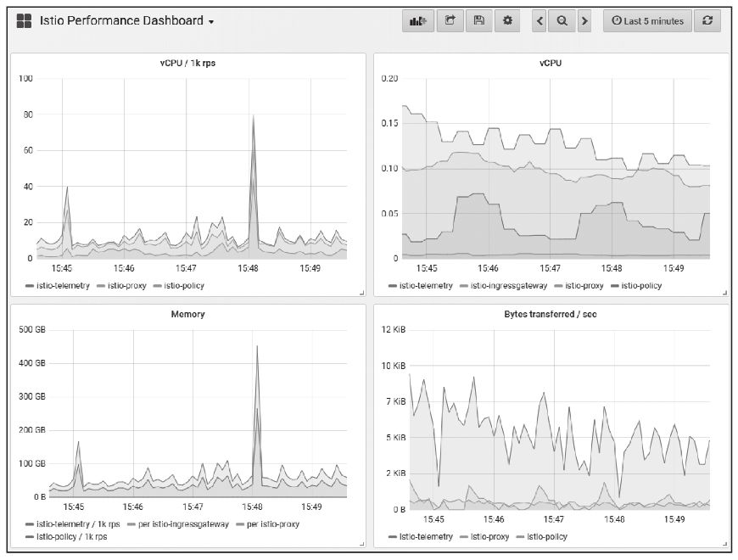Click the Add panel icon in toolbar
This screenshot has width=738, height=560.
[x=417, y=21]
